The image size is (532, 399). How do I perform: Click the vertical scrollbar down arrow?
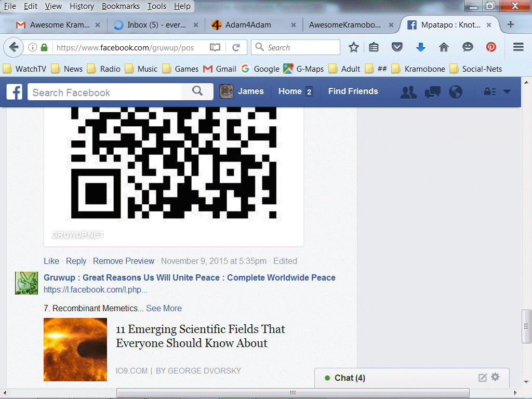[x=526, y=382]
